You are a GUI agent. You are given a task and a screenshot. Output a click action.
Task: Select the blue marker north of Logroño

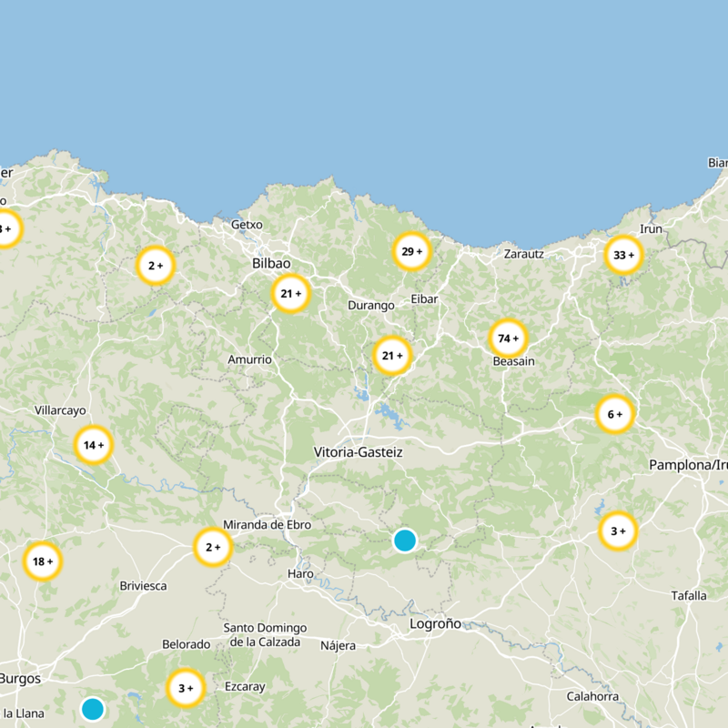point(405,541)
